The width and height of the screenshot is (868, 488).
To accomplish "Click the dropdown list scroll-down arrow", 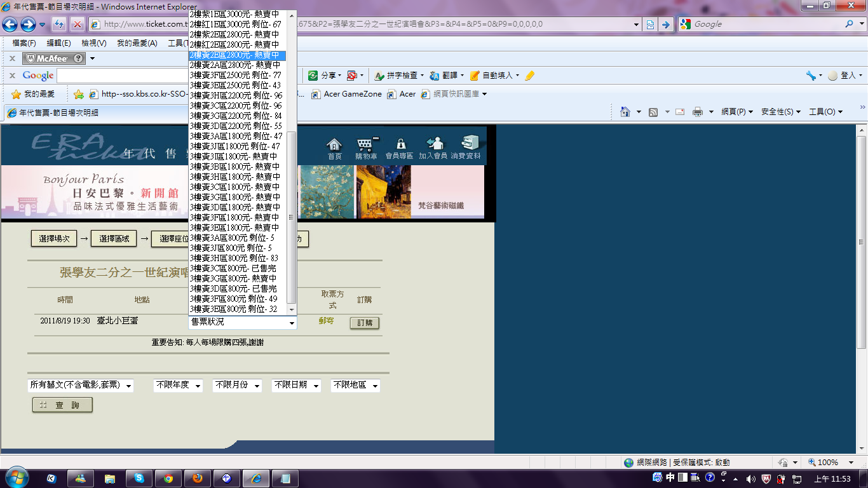I will tap(292, 309).
